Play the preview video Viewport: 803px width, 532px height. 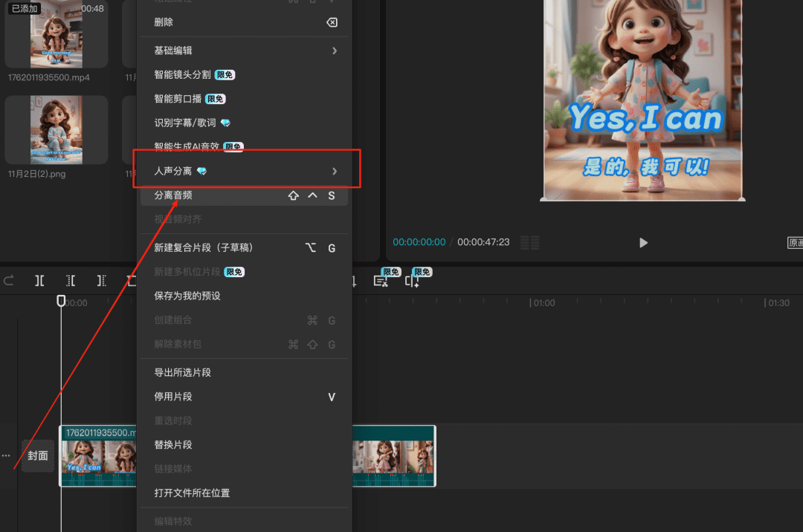[x=643, y=242]
